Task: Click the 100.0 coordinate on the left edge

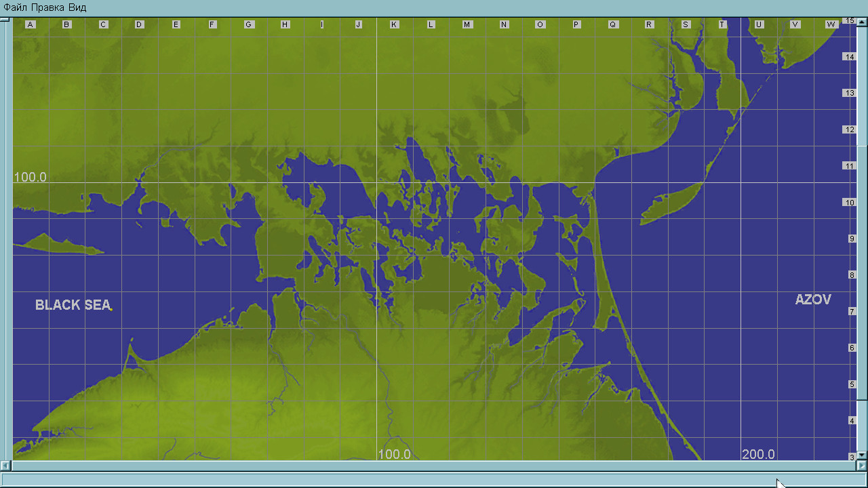Action: 30,177
